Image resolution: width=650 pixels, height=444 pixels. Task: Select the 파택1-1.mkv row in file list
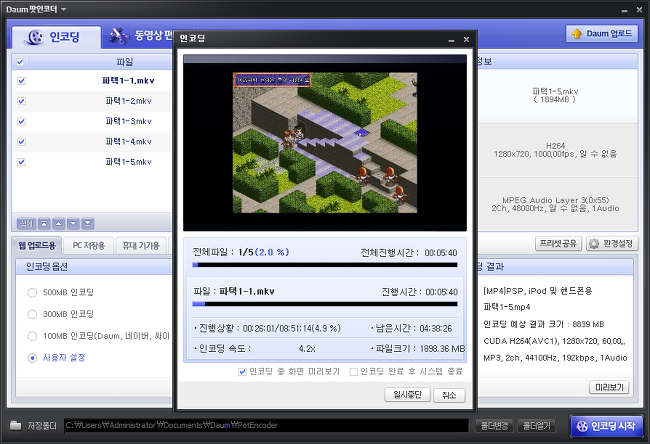(92, 81)
